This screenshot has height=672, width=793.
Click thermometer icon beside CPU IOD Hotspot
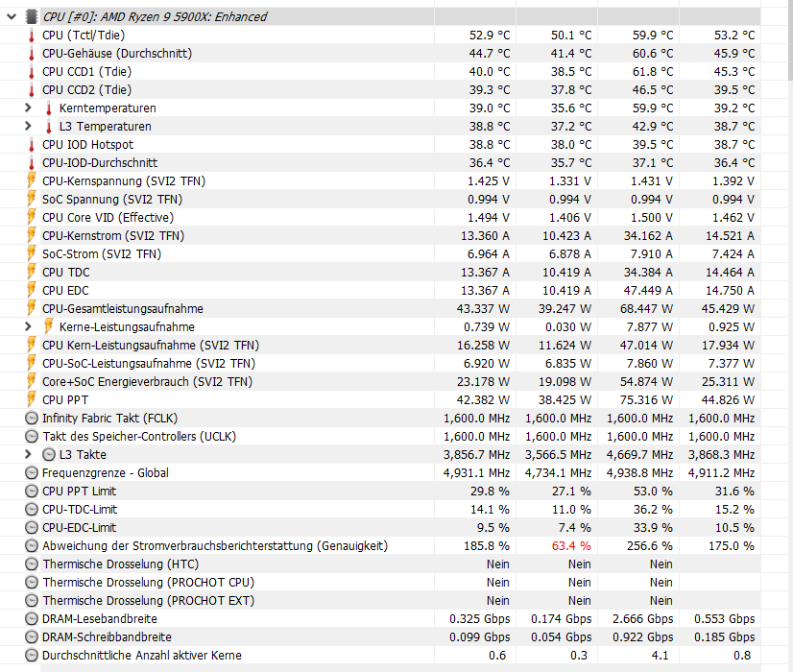point(32,145)
